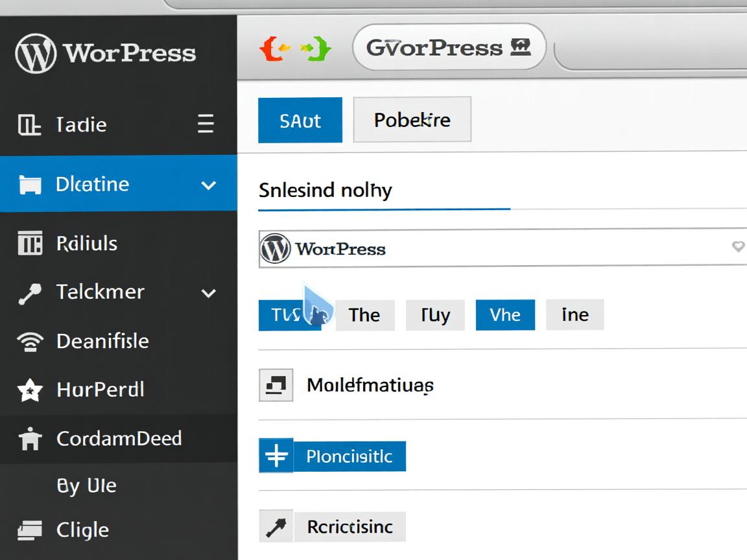Toggle the Molefmatiuas box icon
Screen dimensions: 747x560
pyautogui.click(x=276, y=385)
